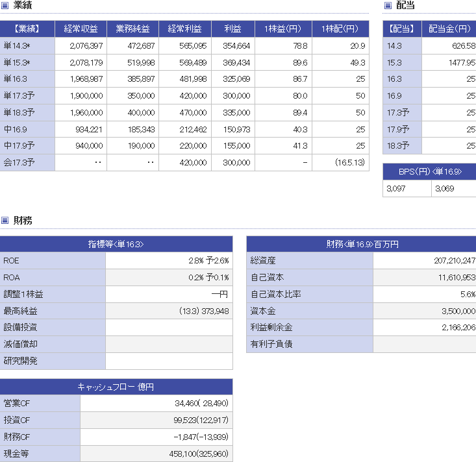Click the 最高純益 value cell
The image size is (476, 462).
coord(169,311)
